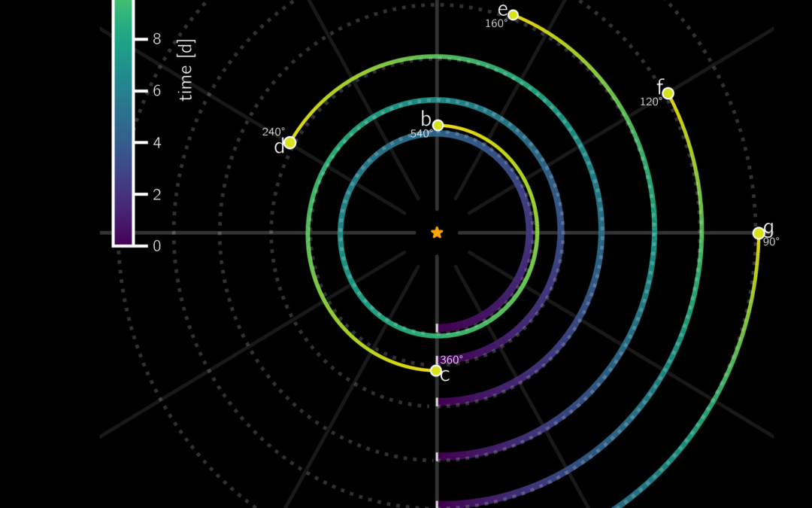Click colorbar tick label 8
812x508 pixels.
click(x=157, y=39)
